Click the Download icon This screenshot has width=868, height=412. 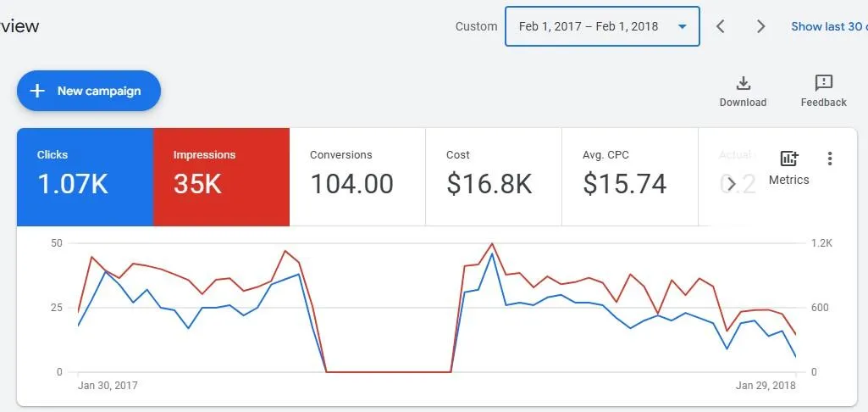(x=743, y=83)
